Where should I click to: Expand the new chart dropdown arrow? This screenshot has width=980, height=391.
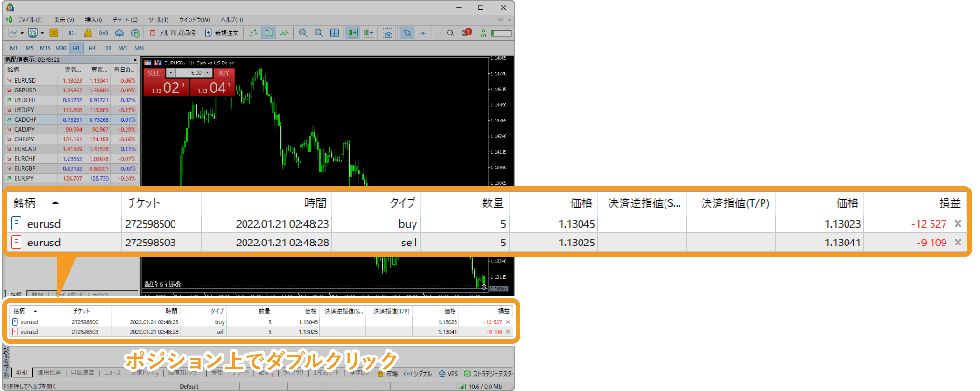(x=21, y=33)
